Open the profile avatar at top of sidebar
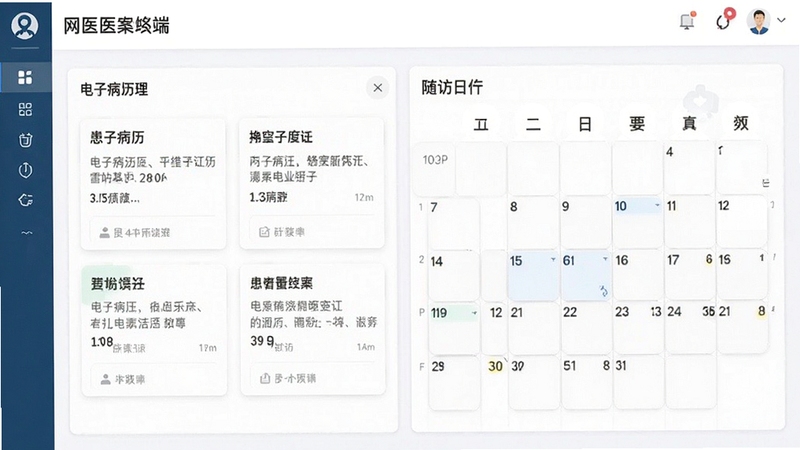This screenshot has height=450, width=800. (25, 25)
